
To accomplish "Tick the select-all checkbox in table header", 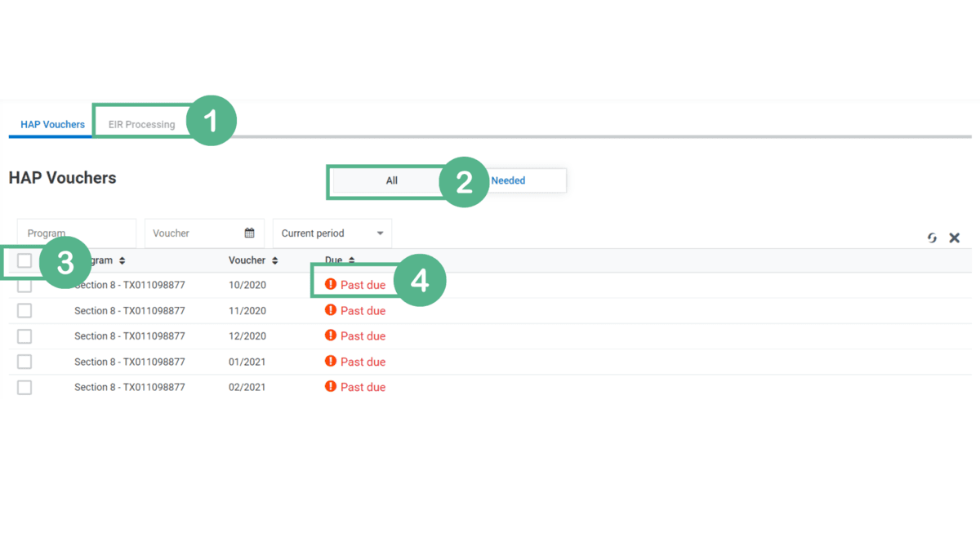I will pos(24,260).
